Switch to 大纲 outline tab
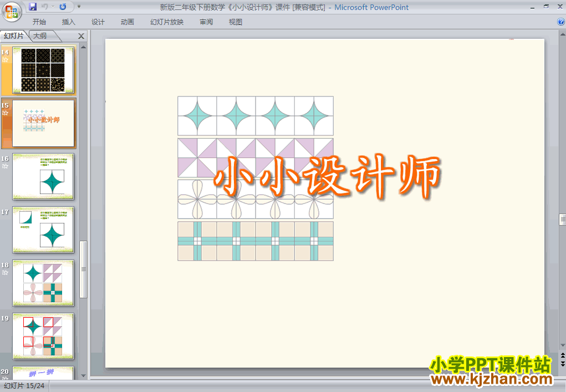The image size is (566, 392). click(x=40, y=35)
